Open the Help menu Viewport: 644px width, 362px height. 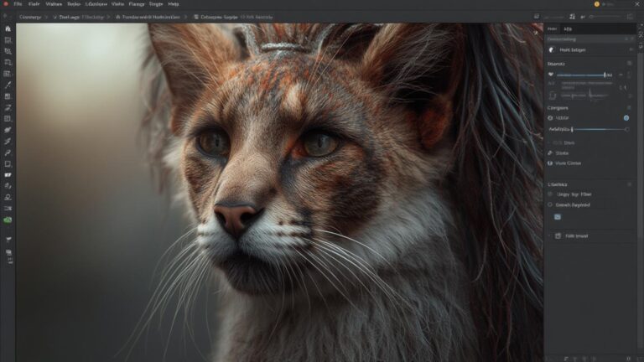click(174, 4)
